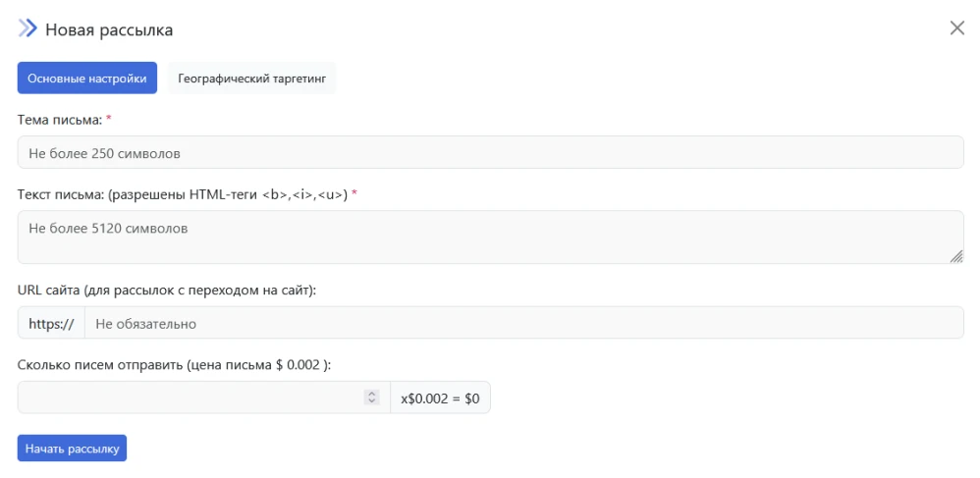This screenshot has width=980, height=478.
Task: Click into the Текст письма textarea
Action: (490, 237)
